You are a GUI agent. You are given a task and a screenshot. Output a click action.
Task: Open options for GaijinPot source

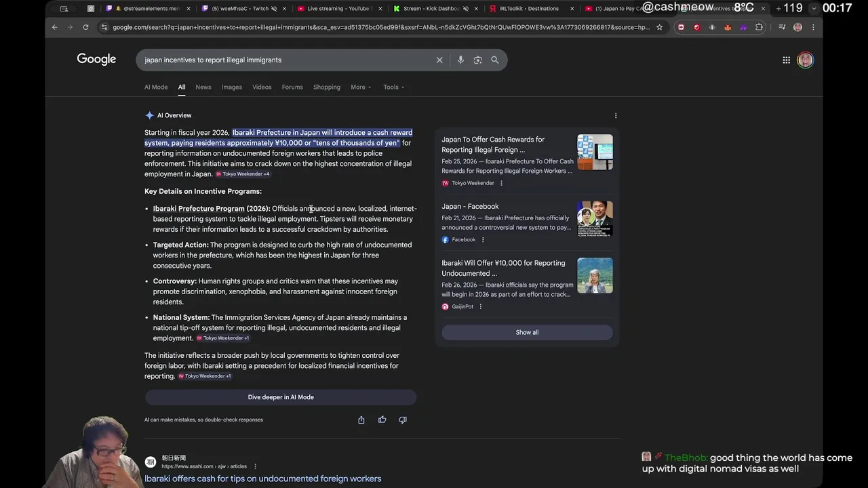coord(481,306)
